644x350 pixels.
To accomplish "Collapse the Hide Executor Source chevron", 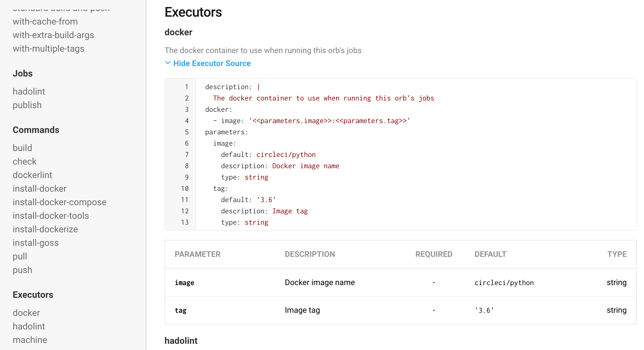I will coord(168,63).
